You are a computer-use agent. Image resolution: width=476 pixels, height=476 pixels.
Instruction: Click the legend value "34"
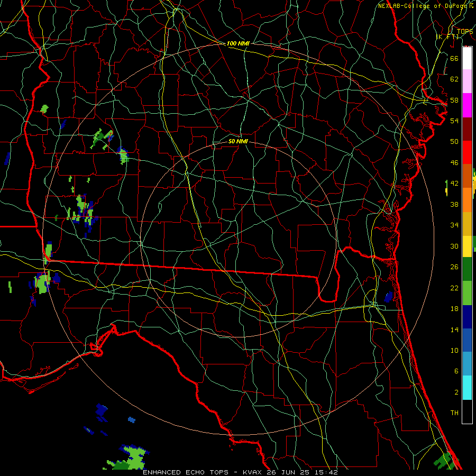coord(454,225)
